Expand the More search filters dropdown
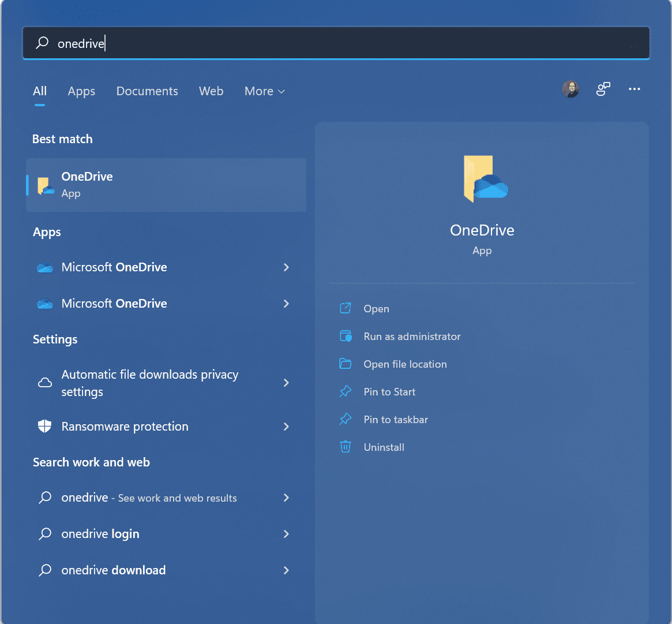The height and width of the screenshot is (624, 672). coord(264,91)
